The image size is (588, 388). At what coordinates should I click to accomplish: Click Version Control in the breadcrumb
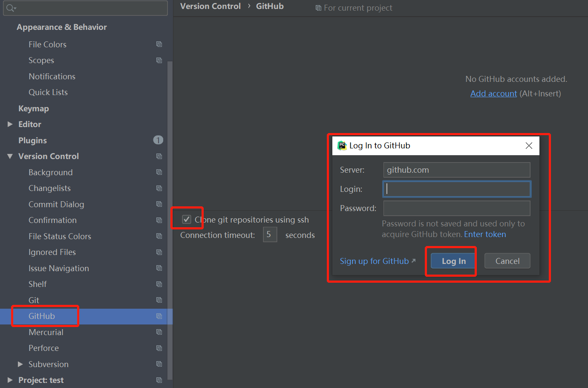pos(210,6)
